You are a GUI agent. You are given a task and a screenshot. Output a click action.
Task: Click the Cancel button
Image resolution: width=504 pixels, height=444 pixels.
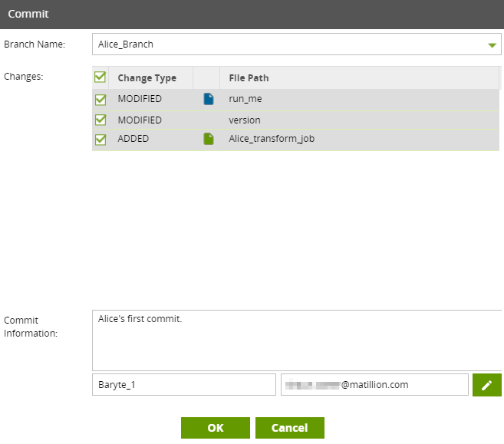pos(290,428)
